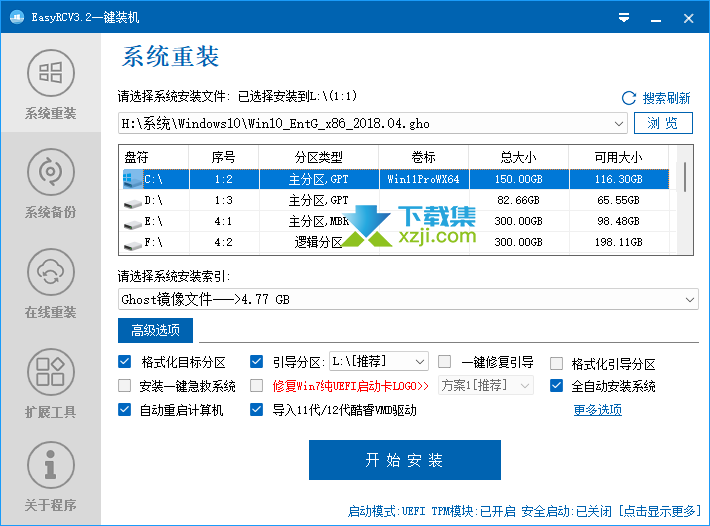Open the 方案1[推荐] dropdown

coord(486,385)
